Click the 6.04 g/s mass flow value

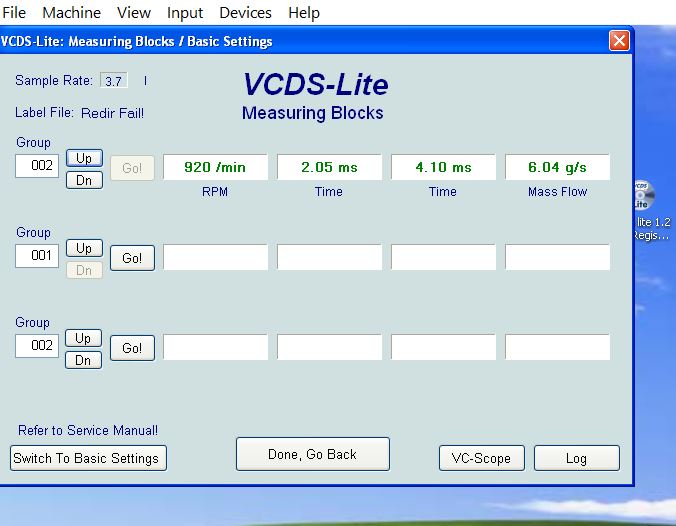(557, 167)
